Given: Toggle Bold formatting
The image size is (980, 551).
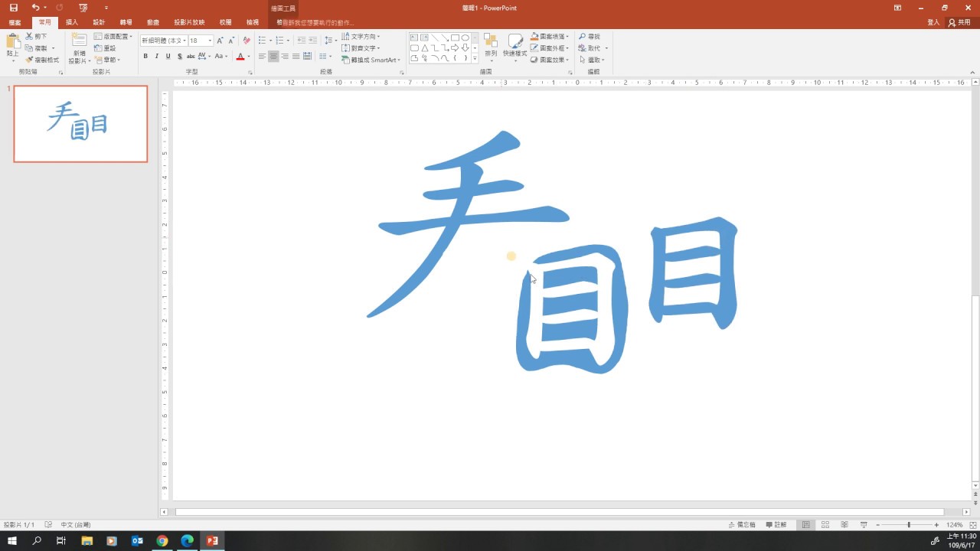Looking at the screenshot, I should (x=145, y=57).
